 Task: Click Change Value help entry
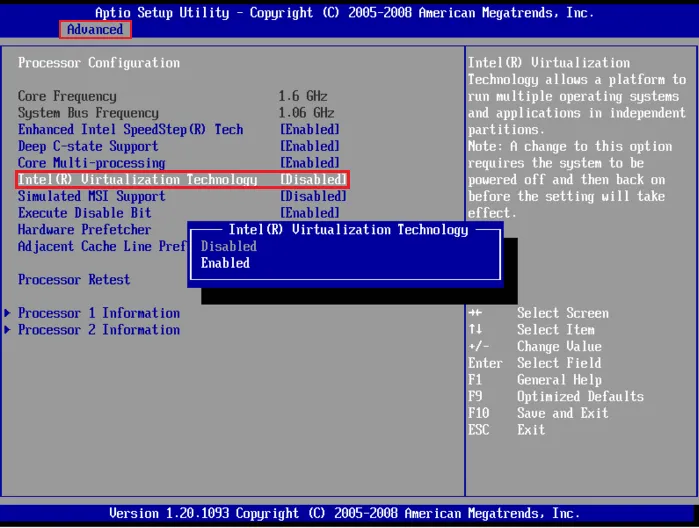click(559, 346)
